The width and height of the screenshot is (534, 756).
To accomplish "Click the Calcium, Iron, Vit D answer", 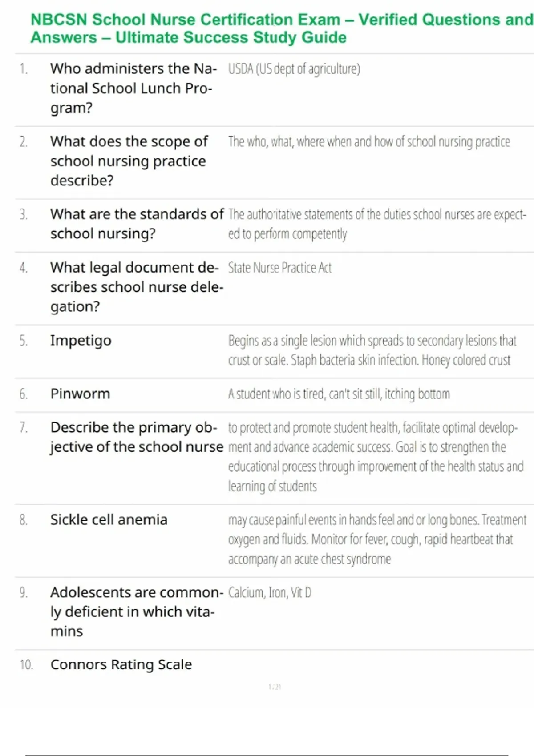I will point(270,592).
